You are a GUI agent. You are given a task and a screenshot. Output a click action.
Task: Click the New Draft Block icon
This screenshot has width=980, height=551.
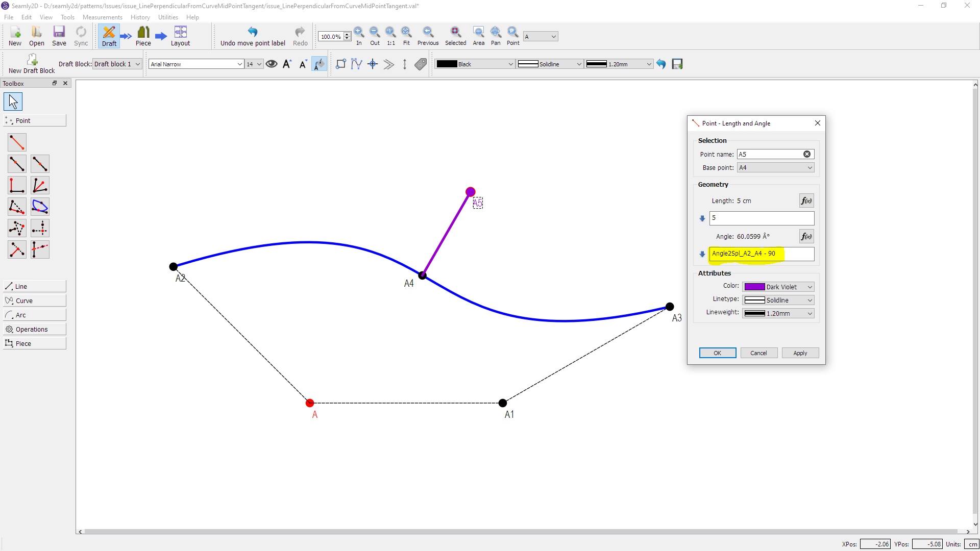[32, 60]
